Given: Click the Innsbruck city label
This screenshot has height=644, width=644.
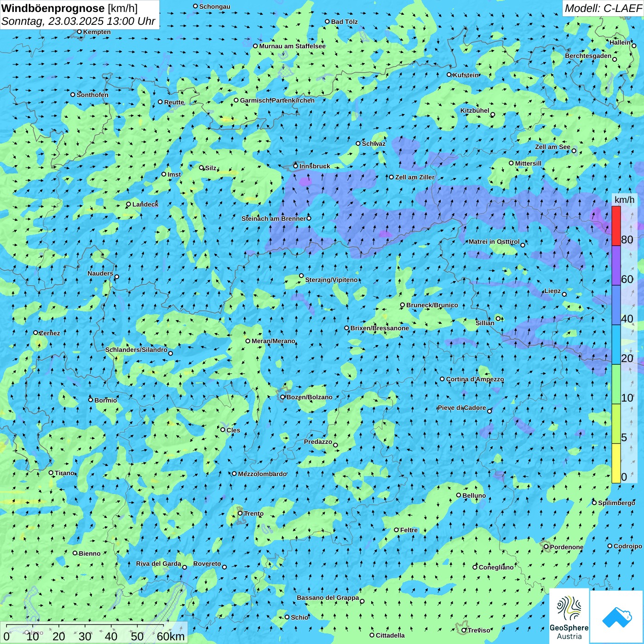Looking at the screenshot, I should pyautogui.click(x=315, y=166).
